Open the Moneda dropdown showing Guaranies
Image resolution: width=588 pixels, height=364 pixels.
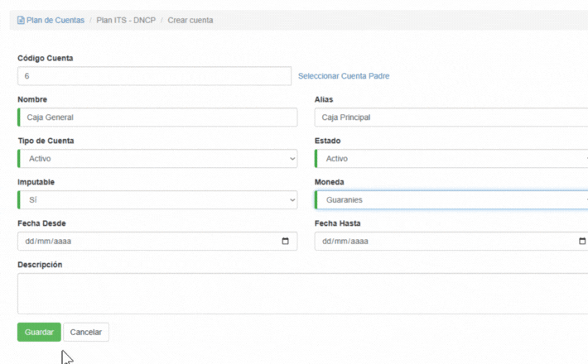(451, 200)
